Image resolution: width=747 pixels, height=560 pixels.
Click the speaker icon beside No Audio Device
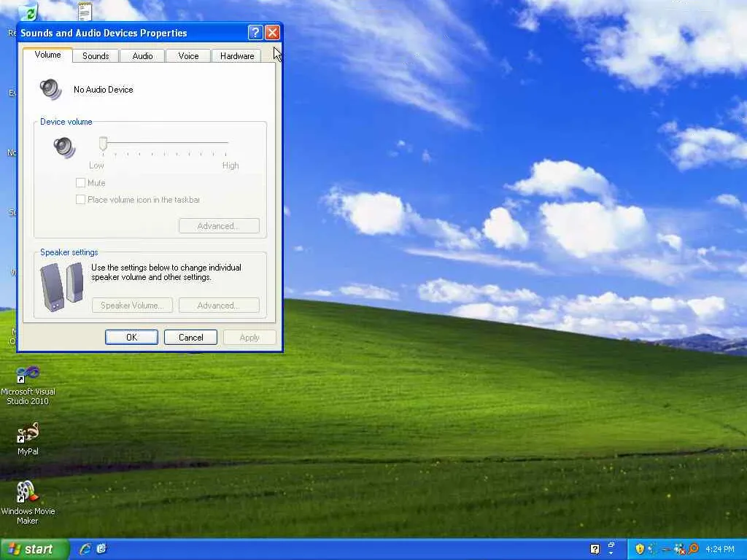click(x=50, y=89)
